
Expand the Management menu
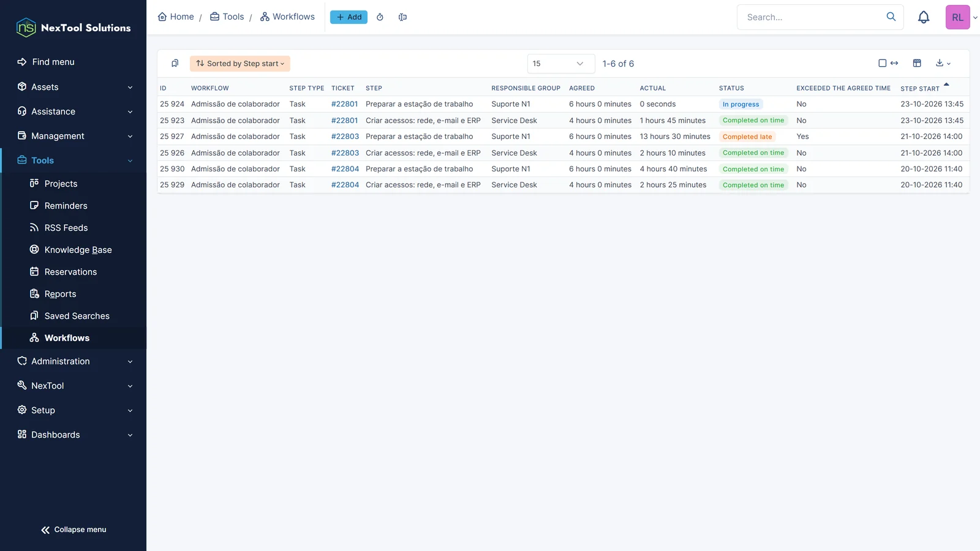[x=73, y=136]
